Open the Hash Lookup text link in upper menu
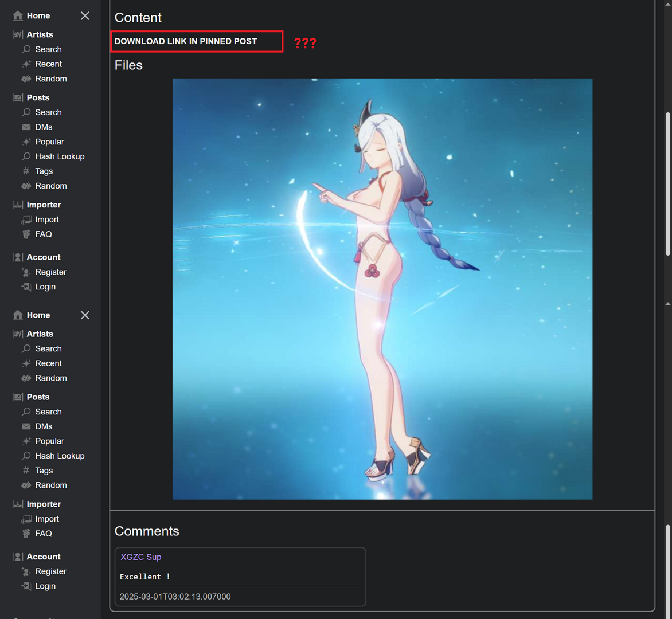Viewport: 672px width, 619px height. pos(60,156)
